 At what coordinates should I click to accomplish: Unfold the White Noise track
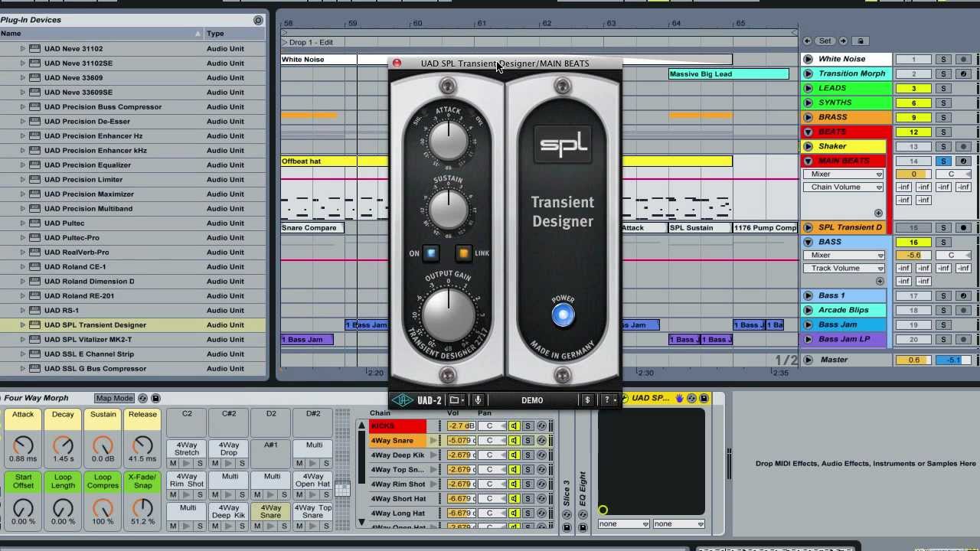coord(808,59)
